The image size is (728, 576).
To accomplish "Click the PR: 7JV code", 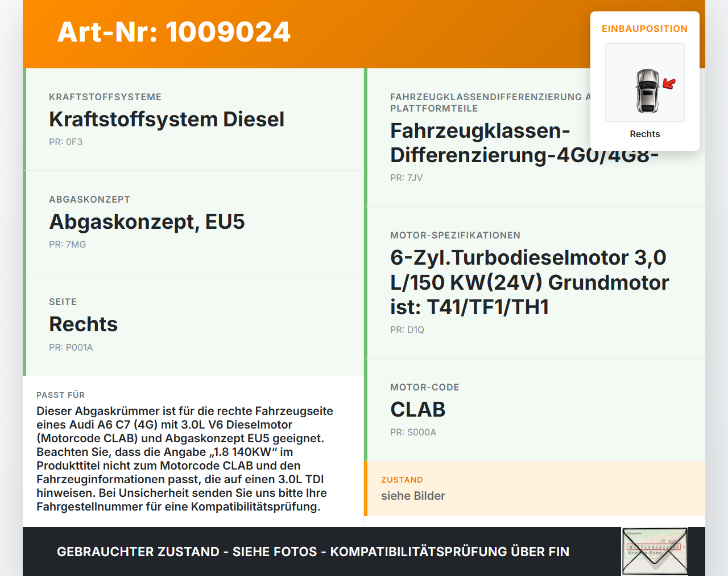I will [407, 178].
